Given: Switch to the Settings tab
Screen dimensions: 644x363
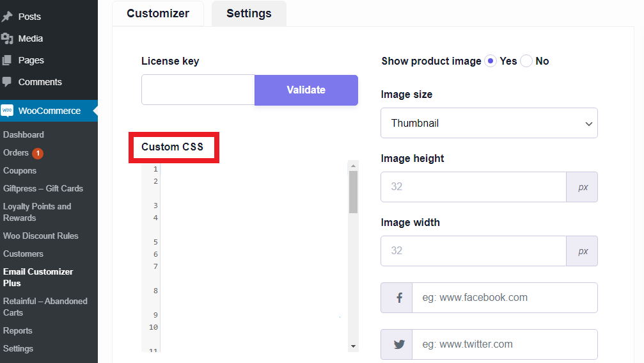Looking at the screenshot, I should [x=249, y=13].
